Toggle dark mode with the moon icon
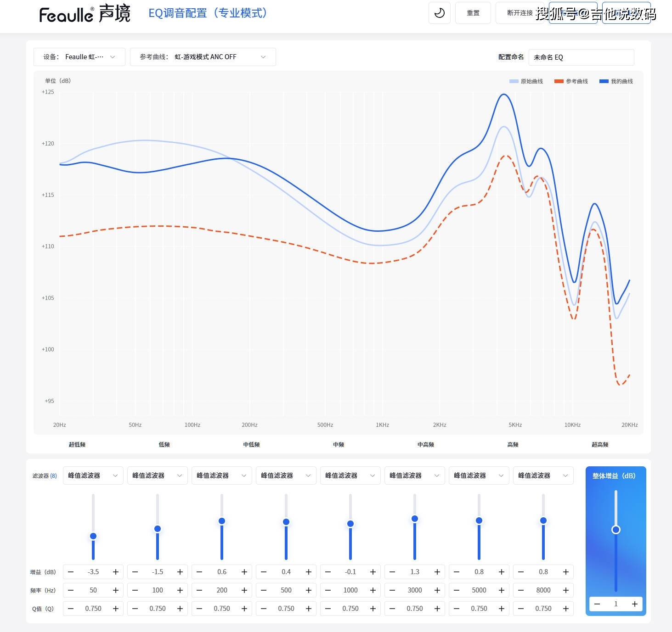This screenshot has height=632, width=672. click(x=439, y=13)
